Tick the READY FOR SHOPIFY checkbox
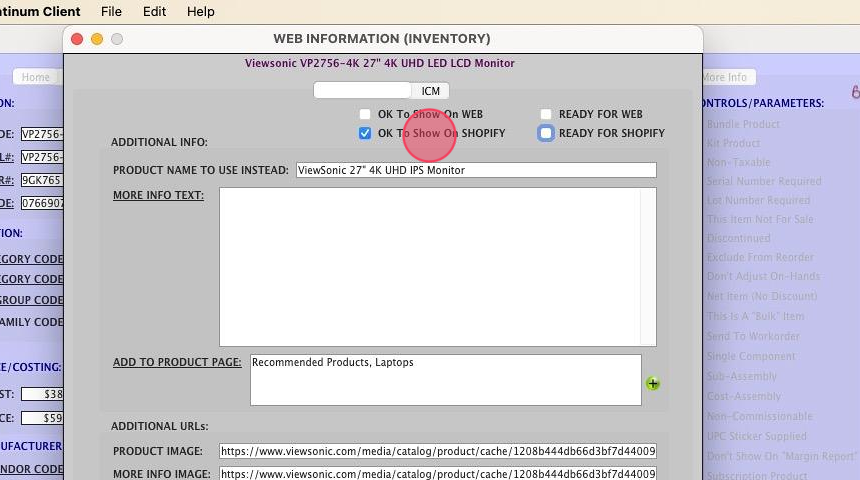 [x=546, y=133]
